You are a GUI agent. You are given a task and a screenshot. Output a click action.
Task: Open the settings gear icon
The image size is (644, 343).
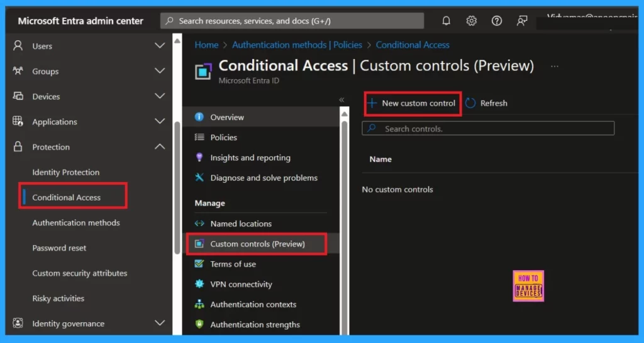(472, 21)
